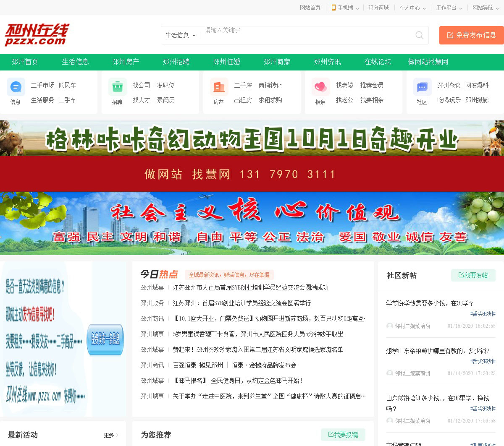
Task: Go to 邳州房产 in green navigation bar
Action: pyautogui.click(x=126, y=62)
